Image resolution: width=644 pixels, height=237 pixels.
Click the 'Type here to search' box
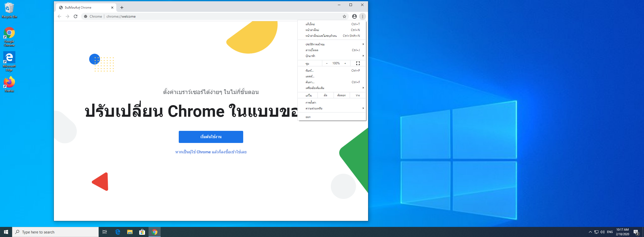(55, 232)
